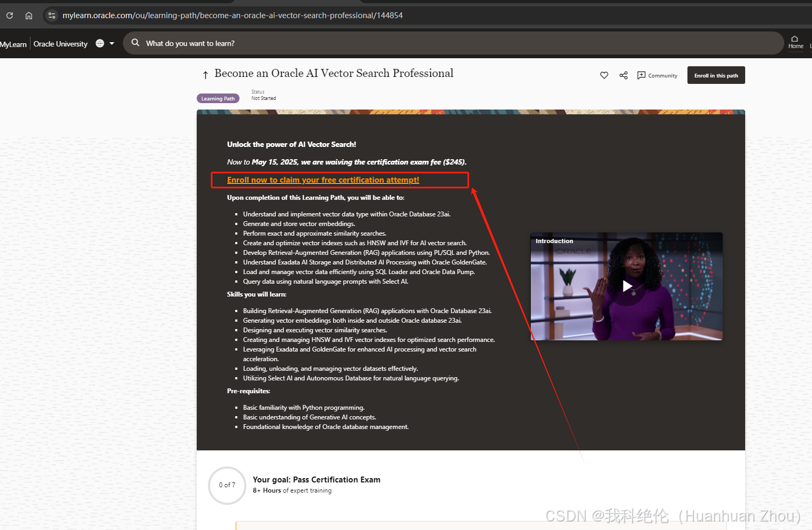
Task: Click 'Become an Oracle AI Vector Search Professional' title
Action: [x=334, y=73]
